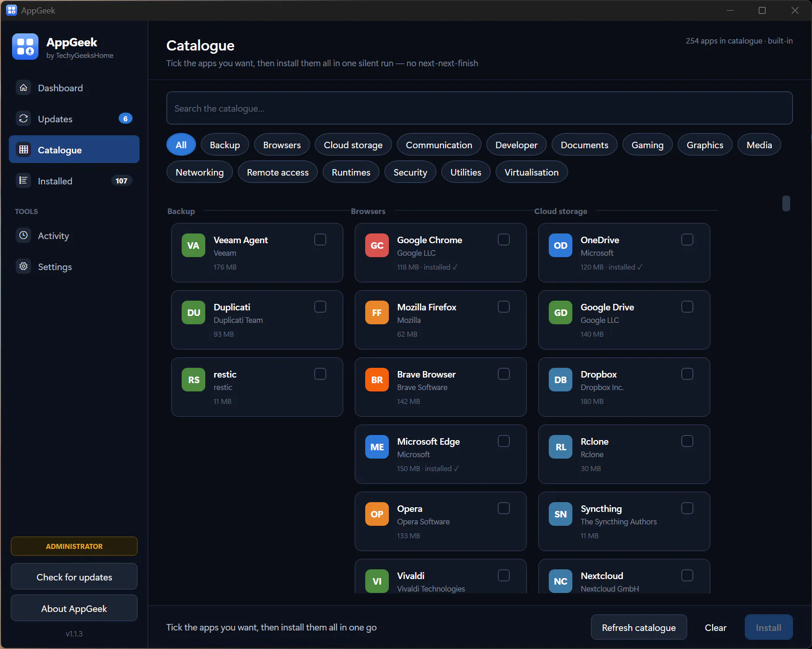Filter catalogue by Gaming

coord(647,145)
